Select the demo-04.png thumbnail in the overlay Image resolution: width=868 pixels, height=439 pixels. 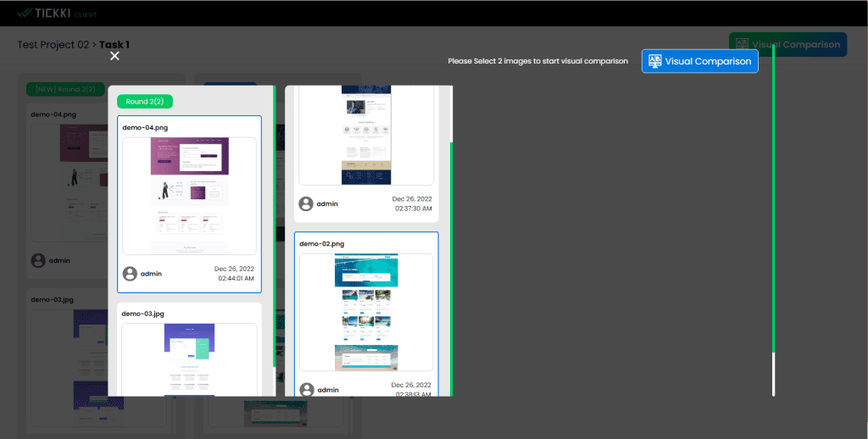coord(189,196)
